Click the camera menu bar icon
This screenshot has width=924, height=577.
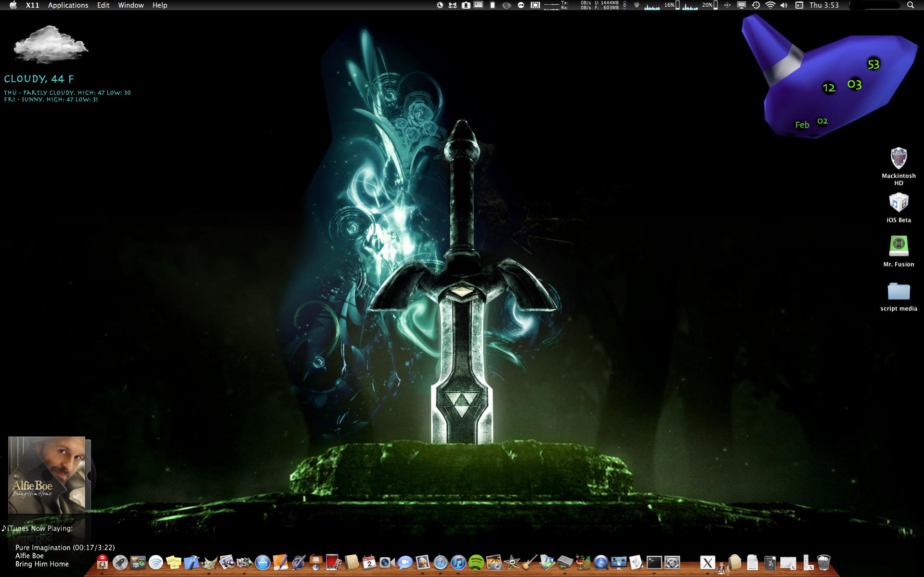(466, 5)
